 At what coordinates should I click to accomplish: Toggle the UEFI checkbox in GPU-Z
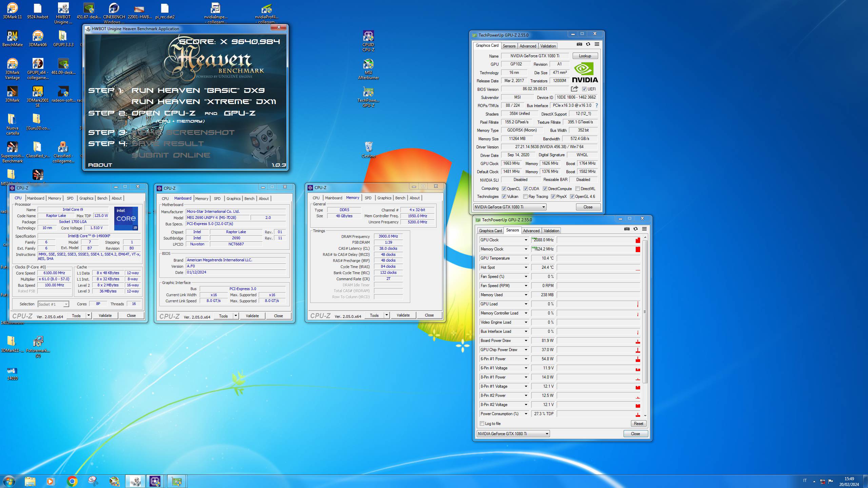pyautogui.click(x=584, y=89)
